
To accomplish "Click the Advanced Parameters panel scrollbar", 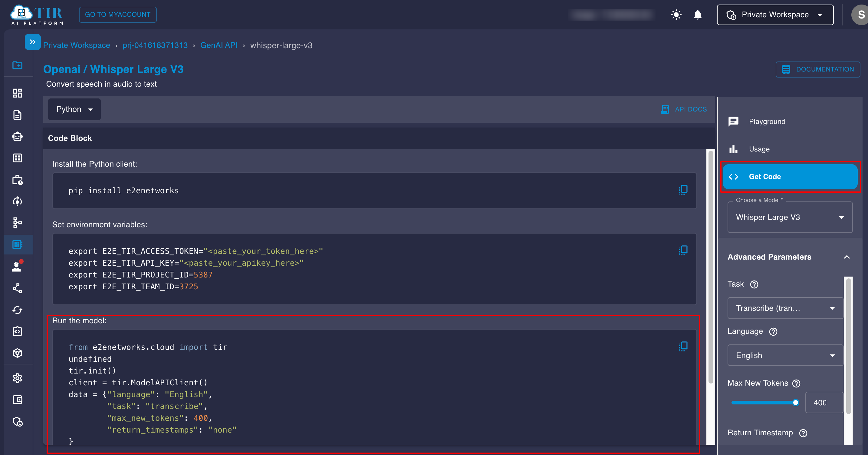I will tap(848, 346).
